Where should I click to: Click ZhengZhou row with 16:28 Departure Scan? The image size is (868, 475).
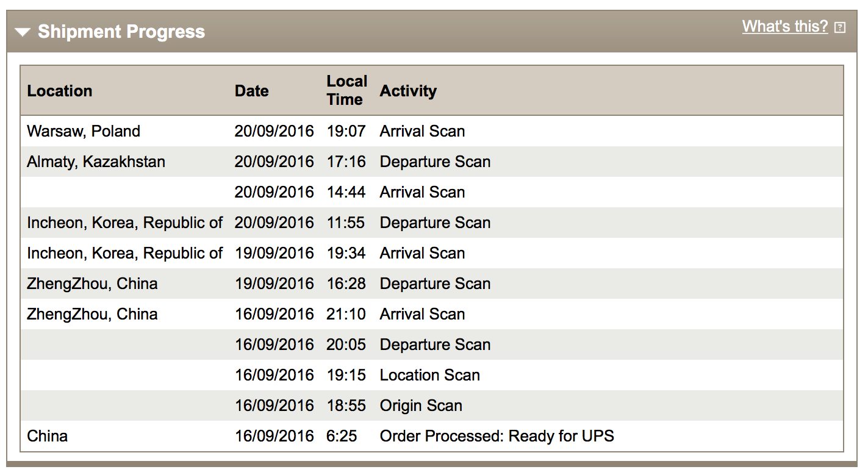click(x=432, y=284)
